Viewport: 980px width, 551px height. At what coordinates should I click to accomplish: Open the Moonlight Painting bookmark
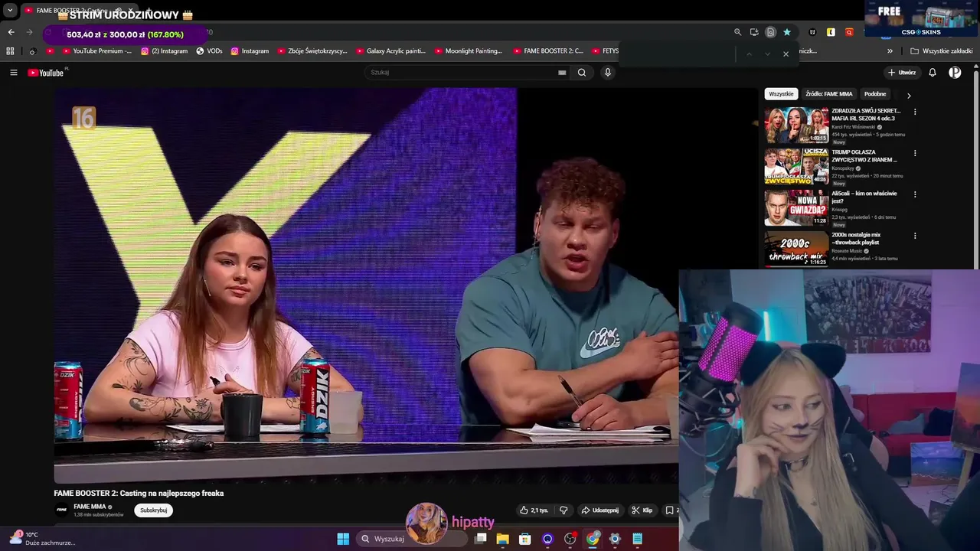coord(468,51)
